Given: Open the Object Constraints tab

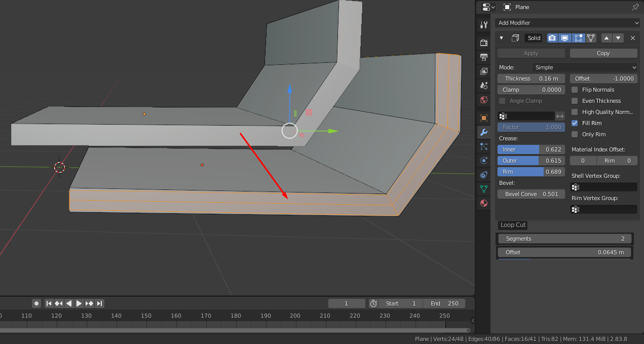Looking at the screenshot, I should 484,175.
